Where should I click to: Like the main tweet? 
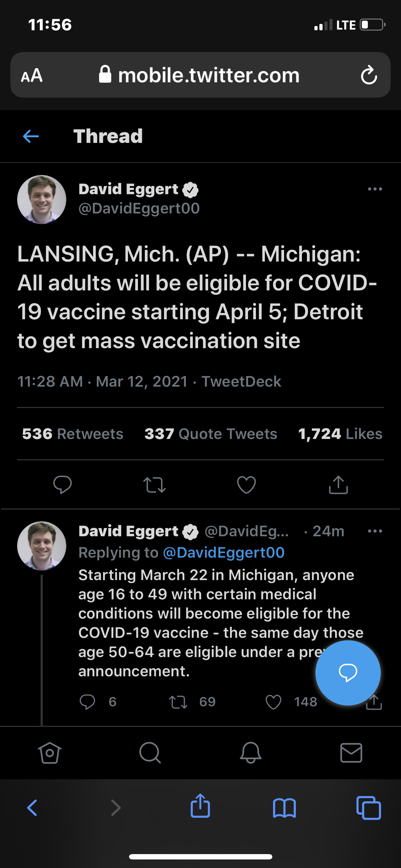point(246,485)
